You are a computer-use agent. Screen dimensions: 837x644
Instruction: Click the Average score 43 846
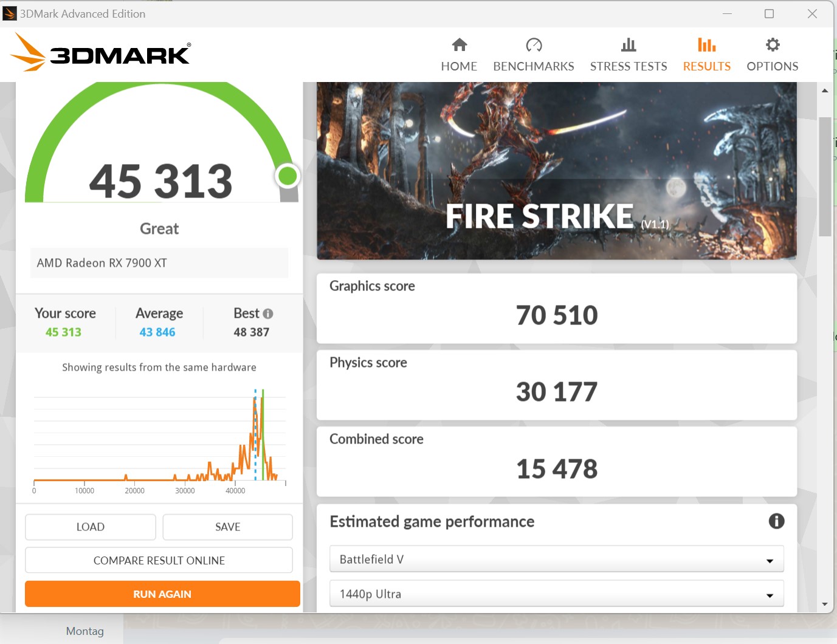[157, 332]
